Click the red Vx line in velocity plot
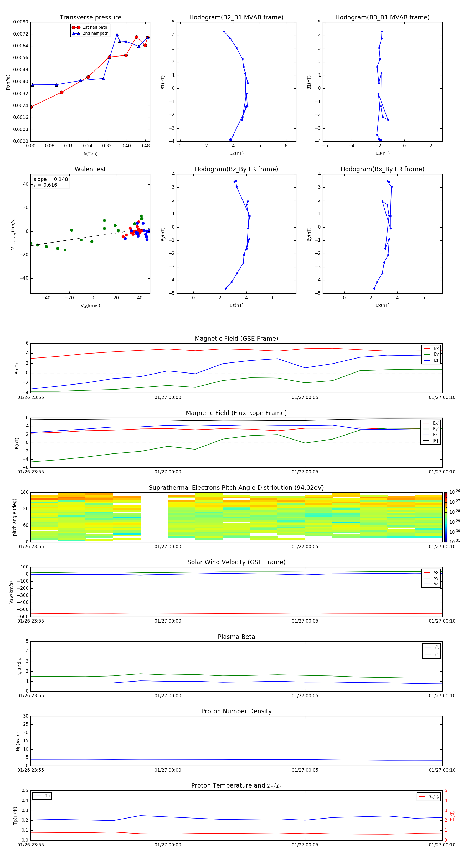The width and height of the screenshot is (473, 868). (x=236, y=613)
